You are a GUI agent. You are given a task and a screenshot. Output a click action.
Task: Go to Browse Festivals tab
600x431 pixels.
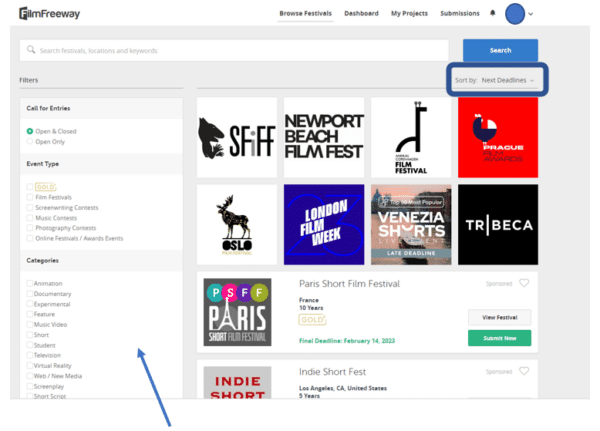[305, 13]
